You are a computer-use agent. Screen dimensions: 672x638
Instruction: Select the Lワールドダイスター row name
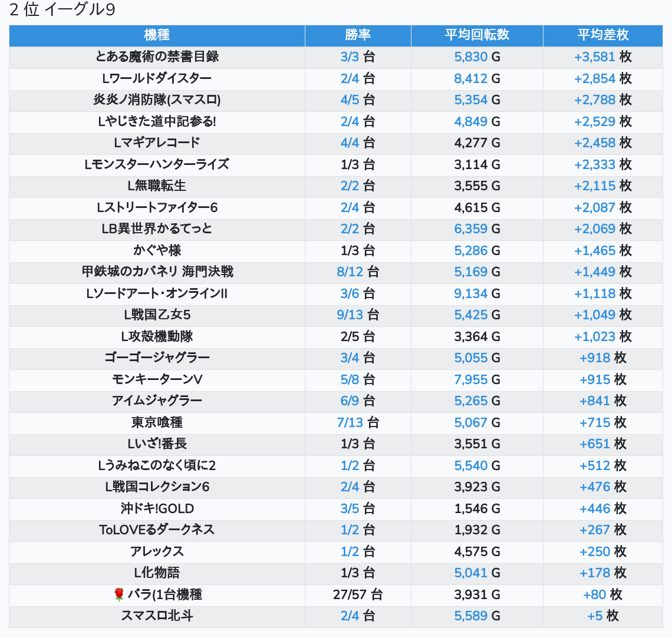(x=157, y=79)
